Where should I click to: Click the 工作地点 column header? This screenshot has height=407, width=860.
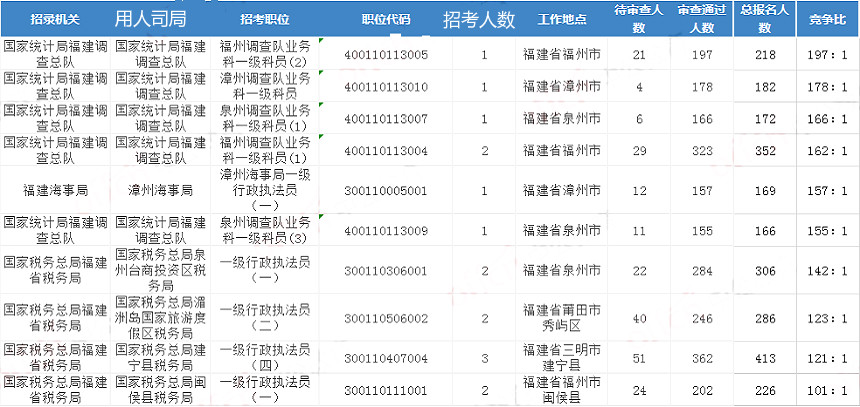pos(562,20)
